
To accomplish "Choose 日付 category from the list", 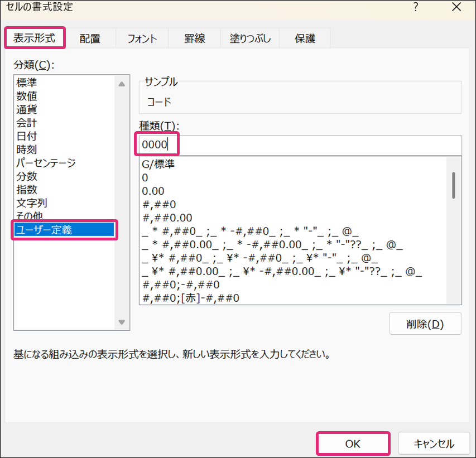I will (27, 136).
